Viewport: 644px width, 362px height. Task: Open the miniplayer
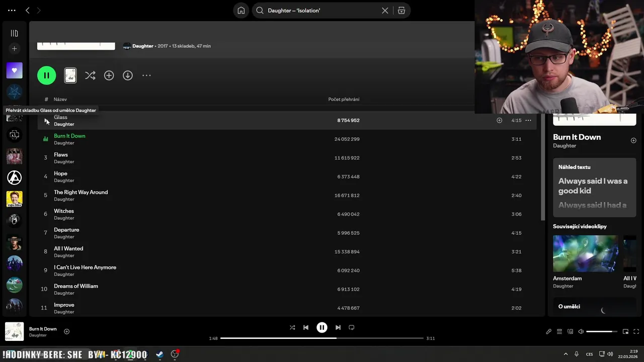coord(625,332)
